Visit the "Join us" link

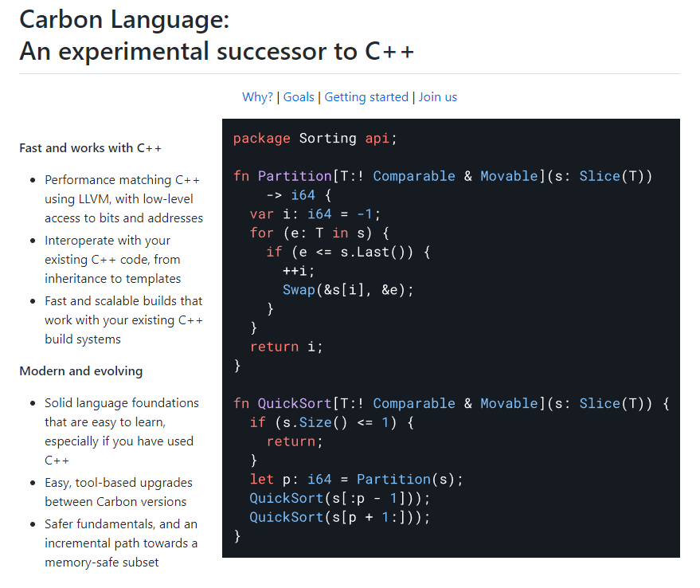pos(438,97)
